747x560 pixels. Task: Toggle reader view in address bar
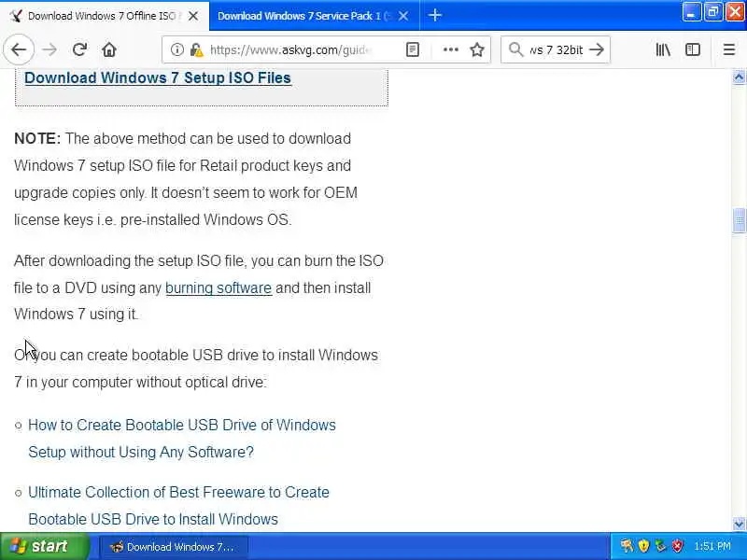point(413,49)
